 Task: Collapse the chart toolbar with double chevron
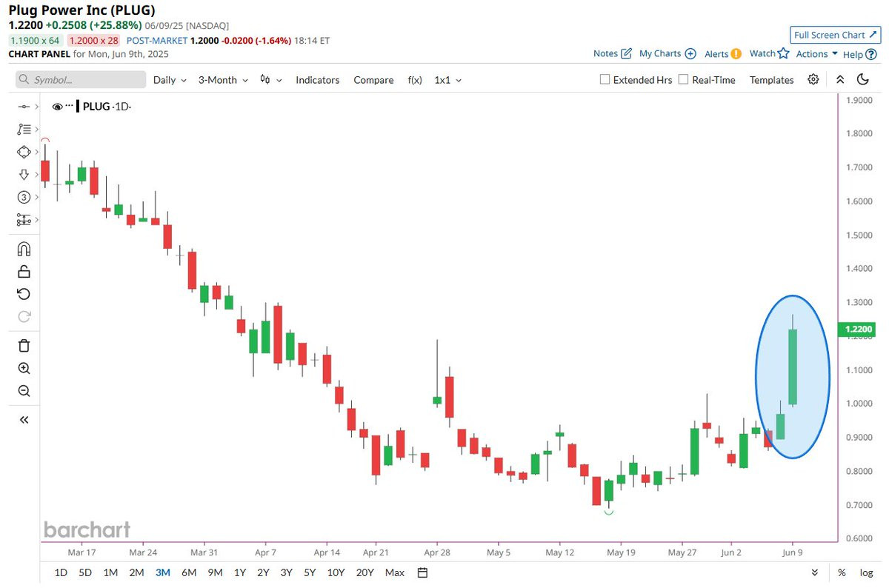coord(839,79)
